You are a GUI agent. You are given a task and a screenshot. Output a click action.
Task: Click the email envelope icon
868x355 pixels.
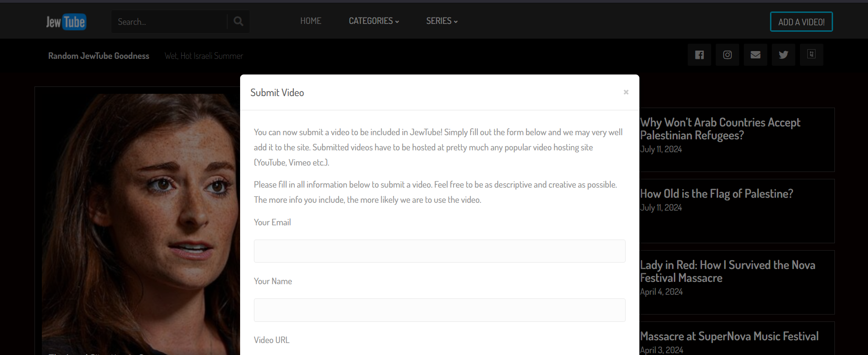[755, 55]
